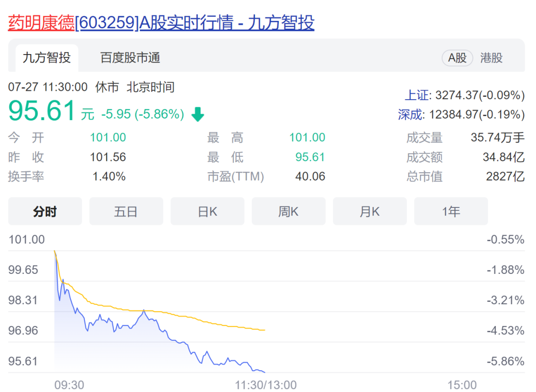The height and width of the screenshot is (392, 536).
Task: Open the 五日 chart view
Action: click(x=126, y=211)
